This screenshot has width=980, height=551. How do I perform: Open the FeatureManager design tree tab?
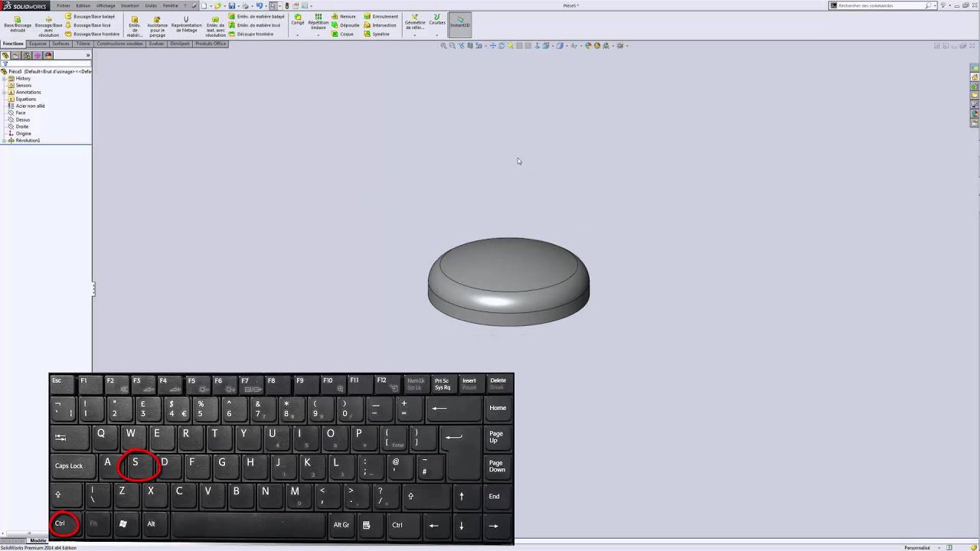pyautogui.click(x=5, y=55)
